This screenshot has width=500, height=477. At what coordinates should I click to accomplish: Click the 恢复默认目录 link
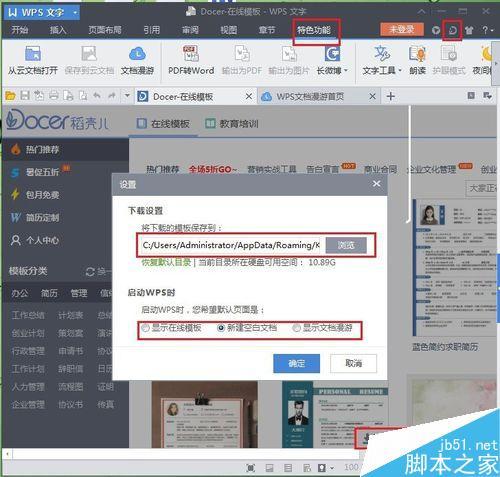click(x=166, y=262)
